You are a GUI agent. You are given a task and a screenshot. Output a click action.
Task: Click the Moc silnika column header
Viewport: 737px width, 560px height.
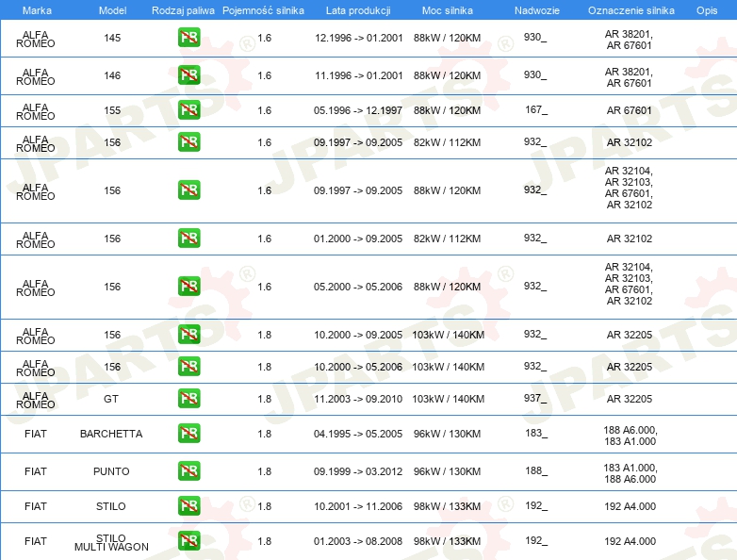448,9
